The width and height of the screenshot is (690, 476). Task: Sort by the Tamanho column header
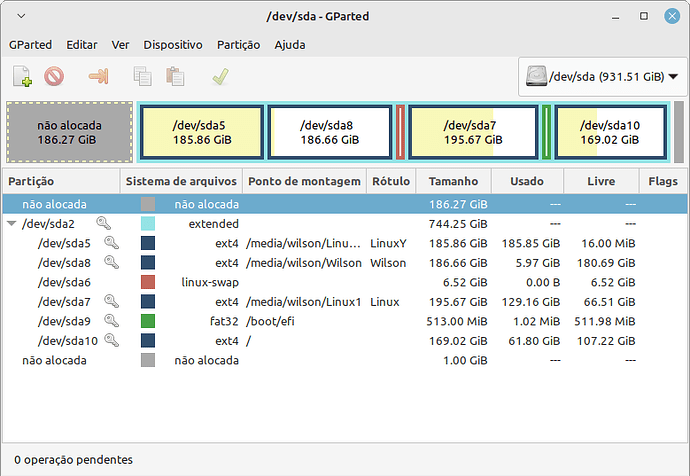[454, 182]
